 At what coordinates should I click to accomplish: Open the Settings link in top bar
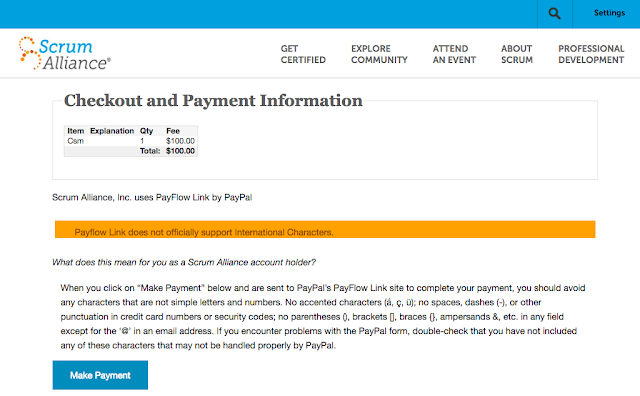click(x=609, y=13)
